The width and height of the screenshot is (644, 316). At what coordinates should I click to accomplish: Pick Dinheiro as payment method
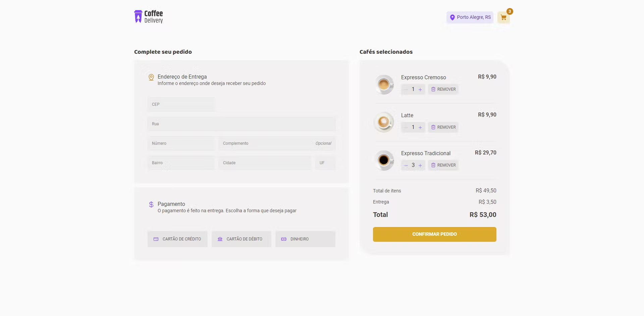(x=305, y=239)
